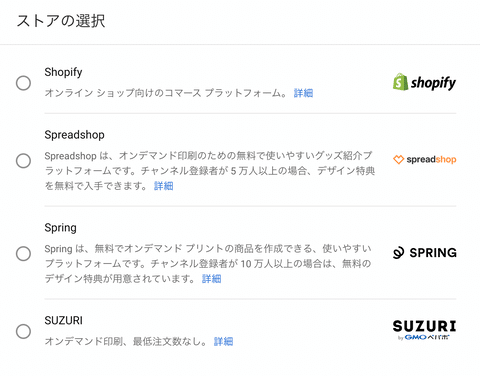Pick the Spring radio button

[23, 254]
